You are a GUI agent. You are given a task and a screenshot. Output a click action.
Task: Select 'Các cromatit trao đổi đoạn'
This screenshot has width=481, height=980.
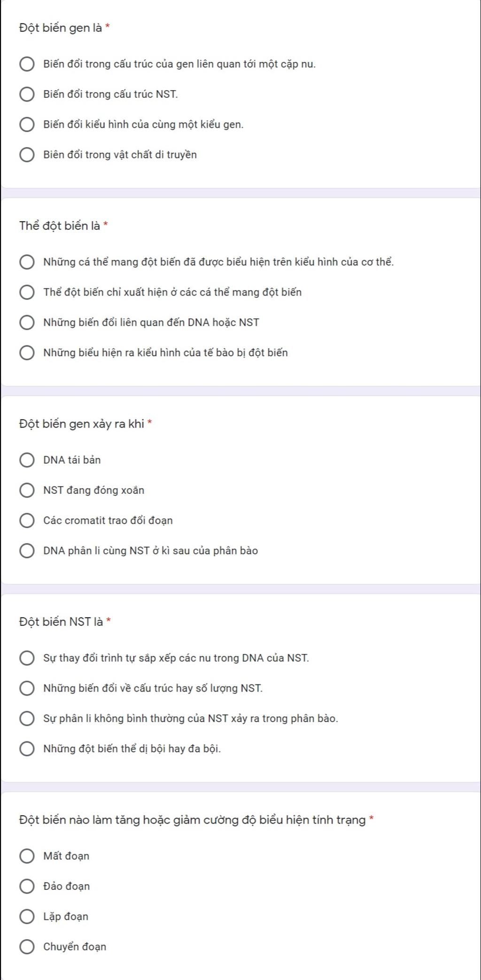27,521
